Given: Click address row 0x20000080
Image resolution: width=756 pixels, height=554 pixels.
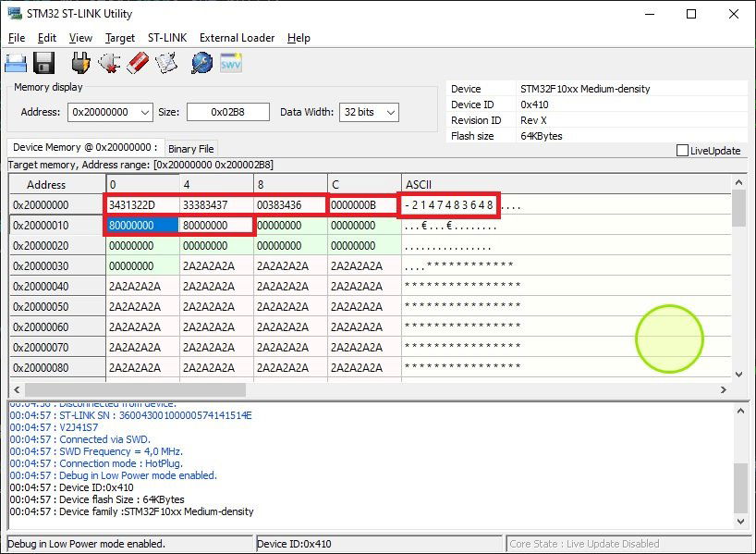Looking at the screenshot, I should [x=57, y=368].
